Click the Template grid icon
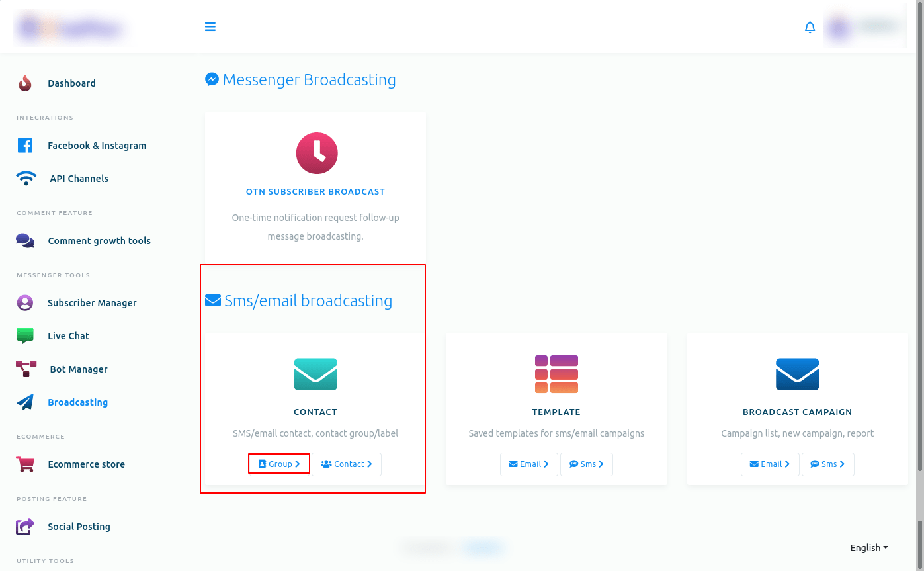The width and height of the screenshot is (924, 571). pyautogui.click(x=556, y=374)
